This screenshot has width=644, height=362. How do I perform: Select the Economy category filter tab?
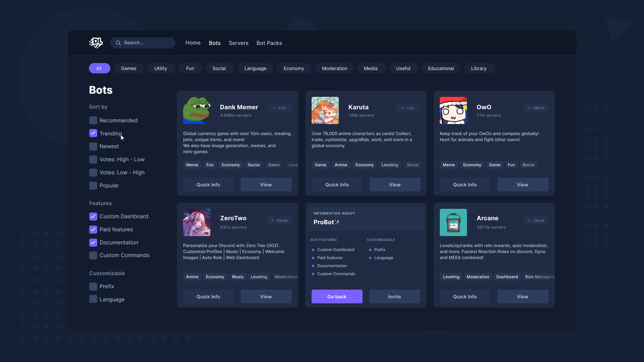(x=294, y=68)
